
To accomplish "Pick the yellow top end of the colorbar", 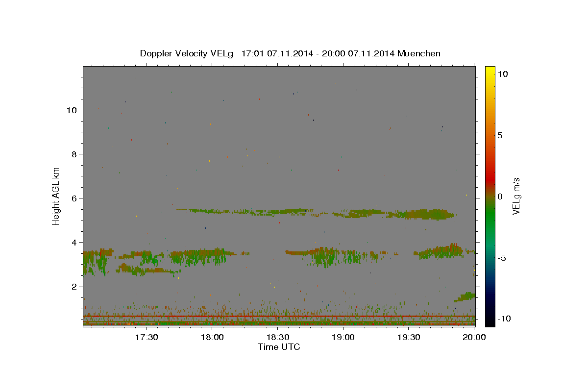I will [x=490, y=71].
